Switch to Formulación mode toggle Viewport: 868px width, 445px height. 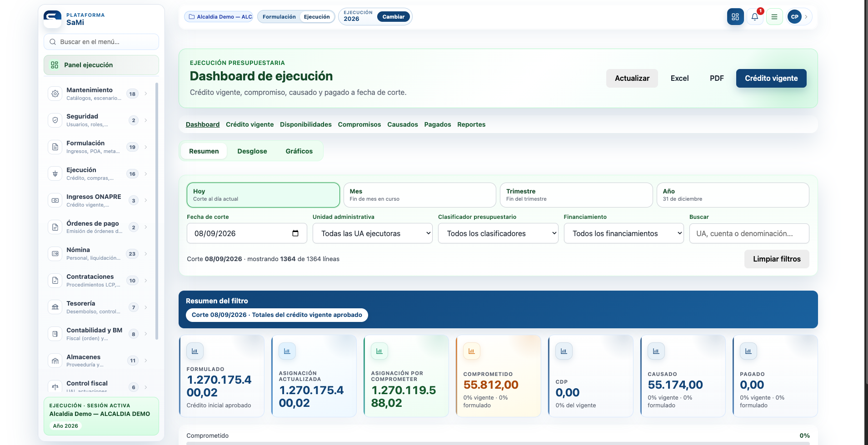pyautogui.click(x=279, y=17)
